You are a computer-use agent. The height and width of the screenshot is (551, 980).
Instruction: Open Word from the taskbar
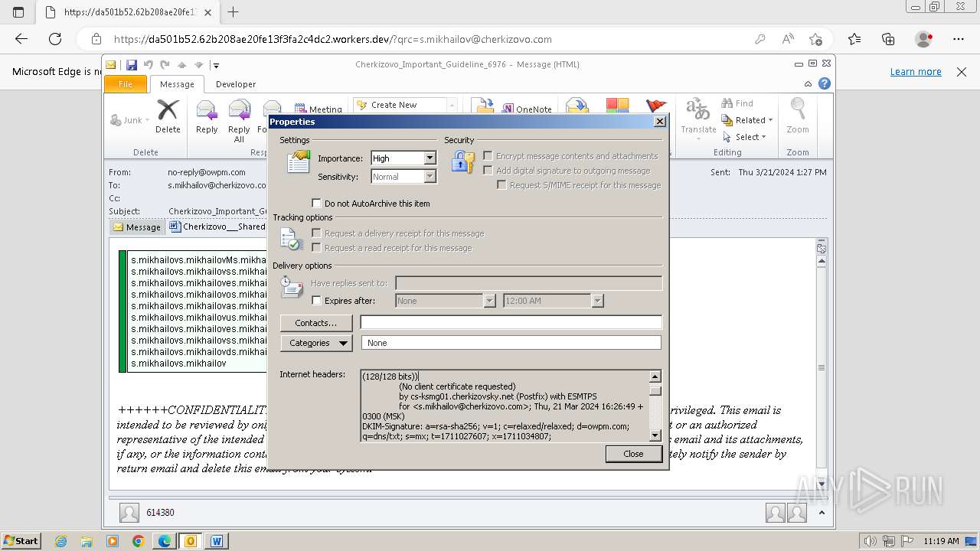tap(217, 541)
